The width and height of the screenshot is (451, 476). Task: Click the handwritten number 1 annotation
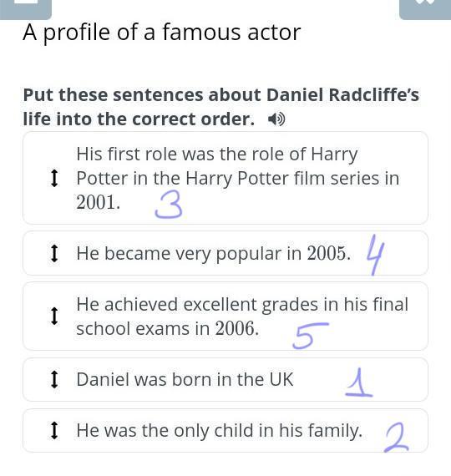coord(359,382)
